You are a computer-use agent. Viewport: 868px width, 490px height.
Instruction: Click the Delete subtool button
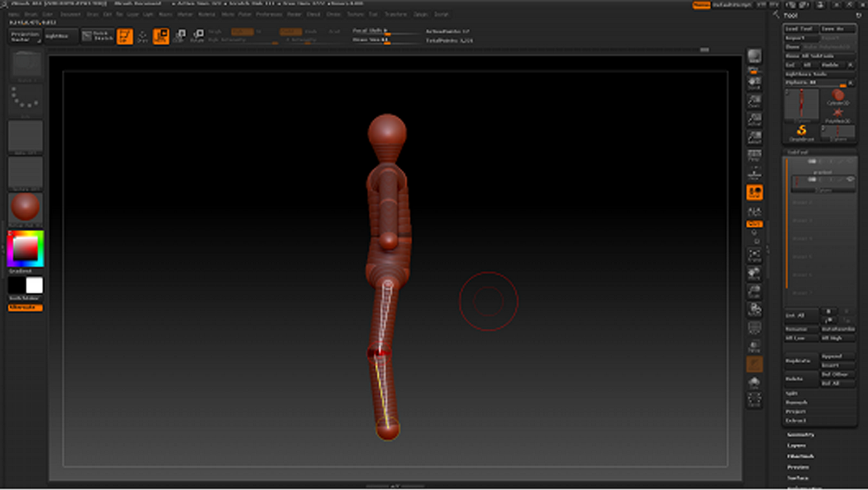[801, 378]
